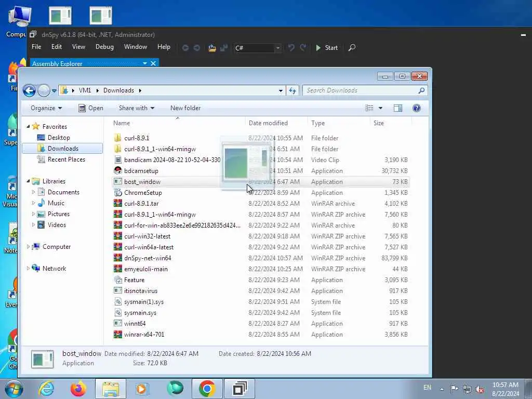532x399 pixels.
Task: Click the dnSpy Open file toolbar icon
Action: pos(212,48)
